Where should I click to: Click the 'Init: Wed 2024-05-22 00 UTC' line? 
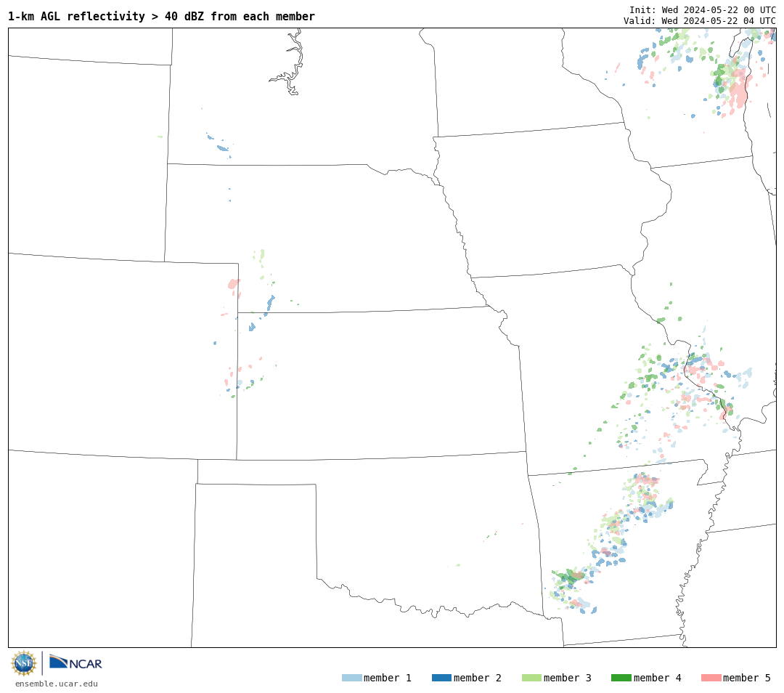point(703,10)
